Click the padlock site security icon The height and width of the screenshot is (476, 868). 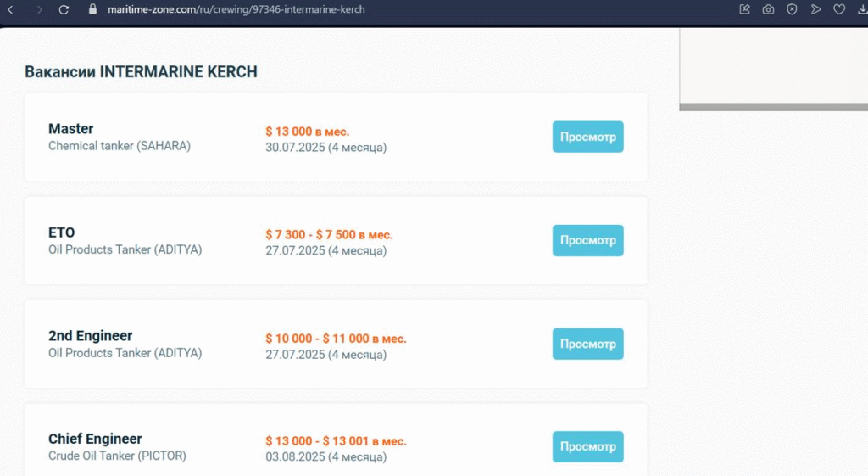tap(92, 9)
